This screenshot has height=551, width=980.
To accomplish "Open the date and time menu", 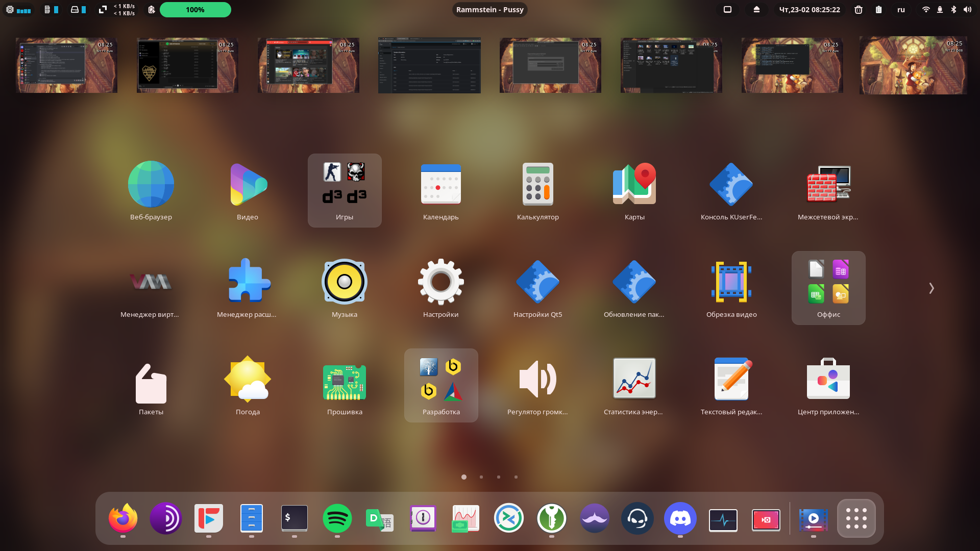I will (810, 10).
